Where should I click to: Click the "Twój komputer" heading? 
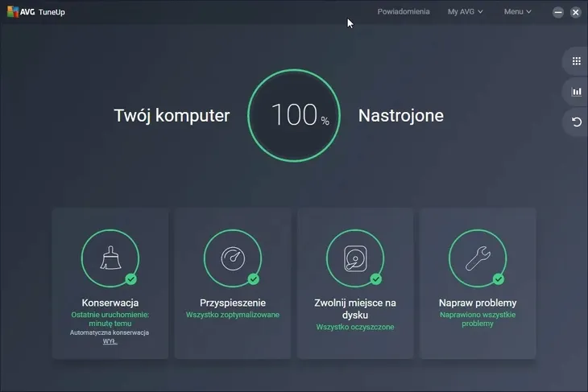[x=172, y=115]
